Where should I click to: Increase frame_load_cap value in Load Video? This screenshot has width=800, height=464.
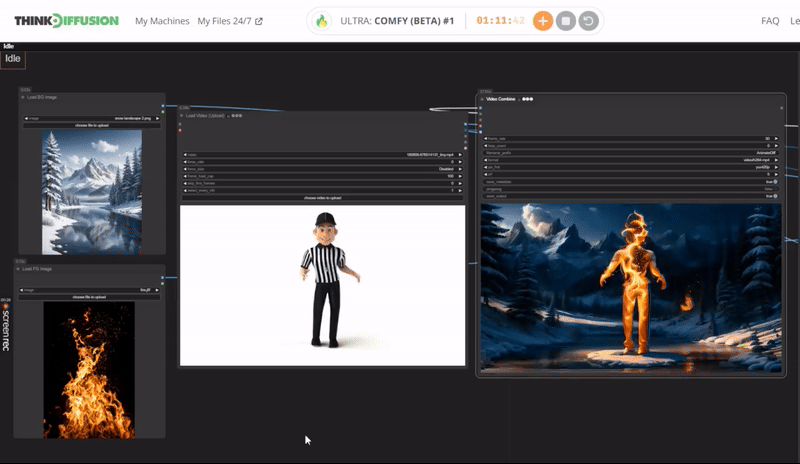(460, 176)
